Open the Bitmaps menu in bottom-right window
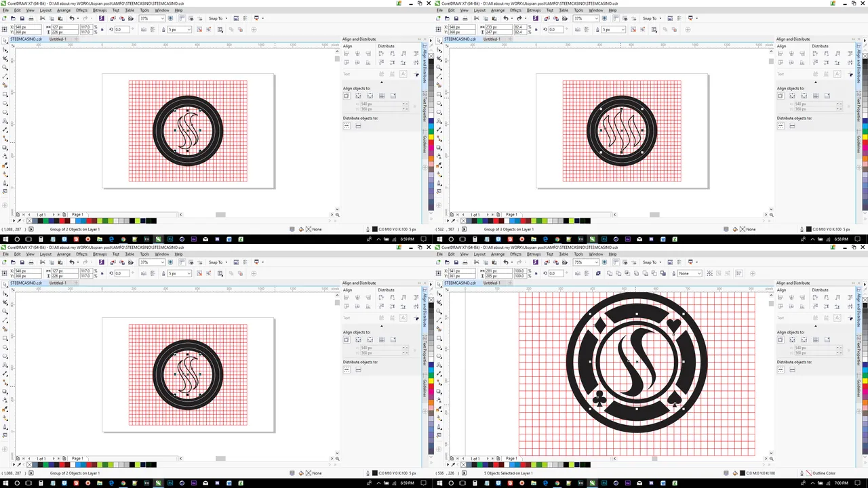 pos(534,254)
